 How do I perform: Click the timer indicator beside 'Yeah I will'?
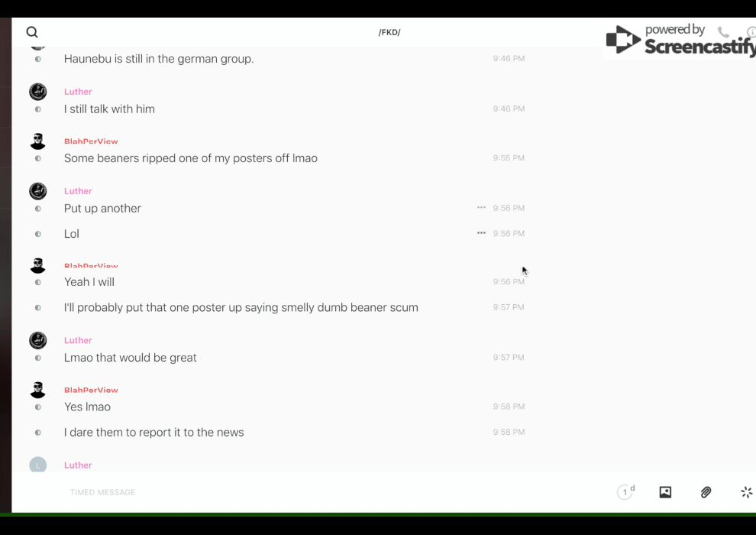[x=38, y=282]
